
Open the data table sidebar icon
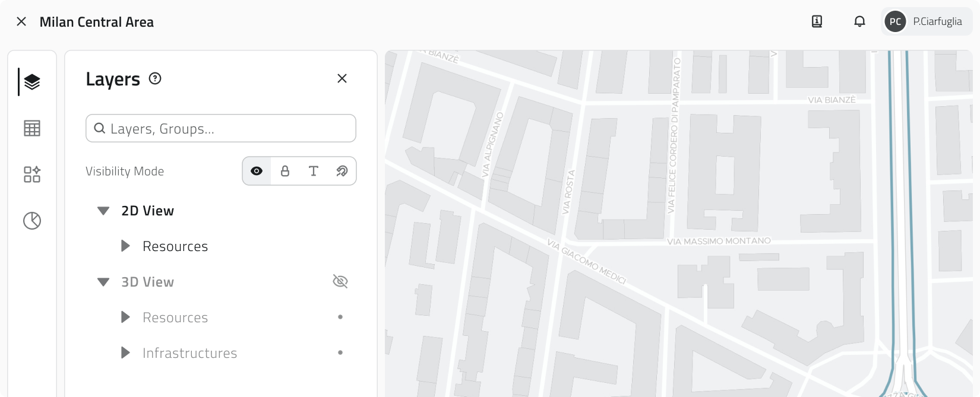click(32, 128)
